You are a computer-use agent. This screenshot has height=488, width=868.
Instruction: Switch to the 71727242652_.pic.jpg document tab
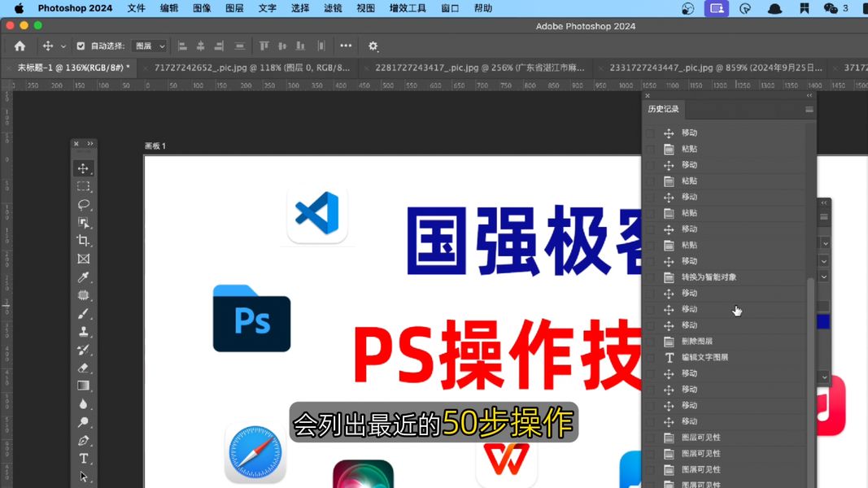click(252, 68)
